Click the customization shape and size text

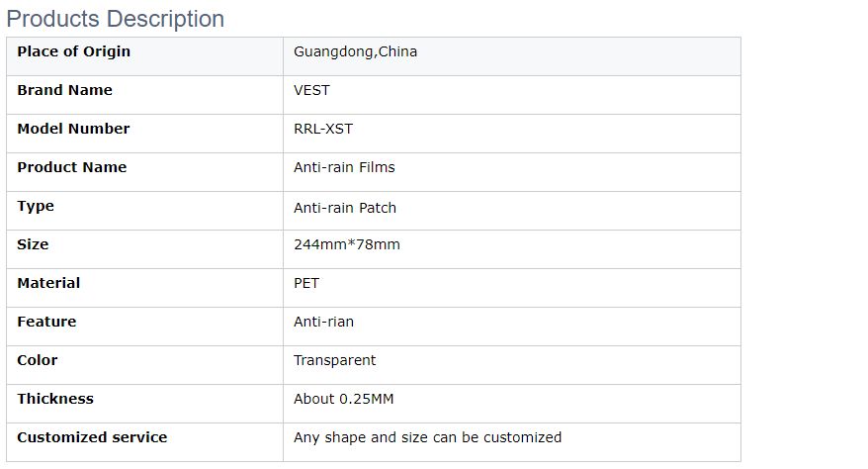[x=427, y=437]
